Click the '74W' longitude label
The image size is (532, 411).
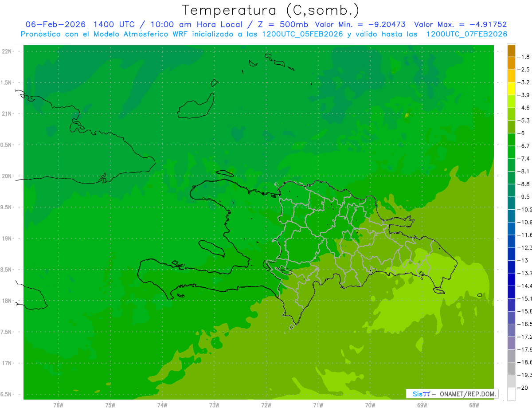coord(162,405)
